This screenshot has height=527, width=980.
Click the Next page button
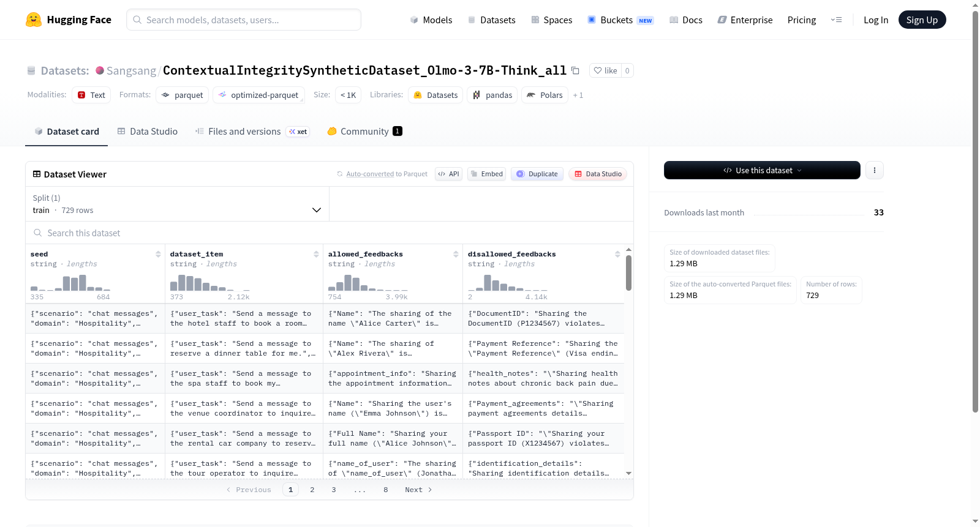point(418,490)
